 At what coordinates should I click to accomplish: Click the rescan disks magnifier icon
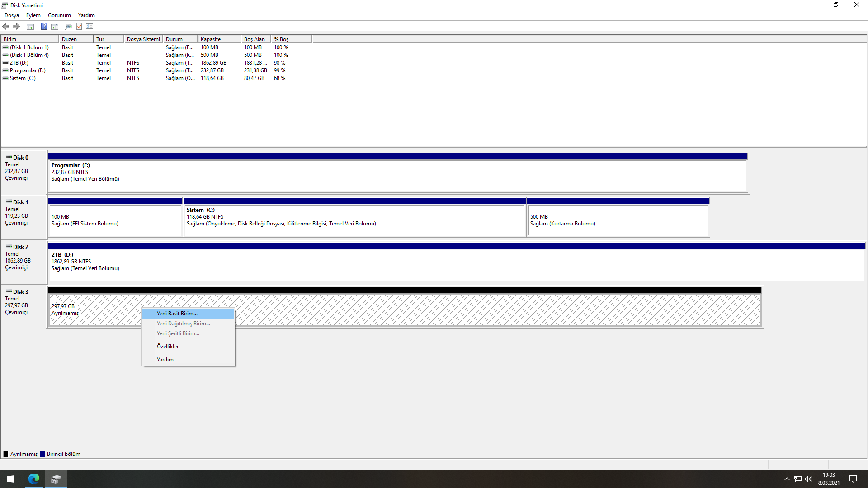69,27
